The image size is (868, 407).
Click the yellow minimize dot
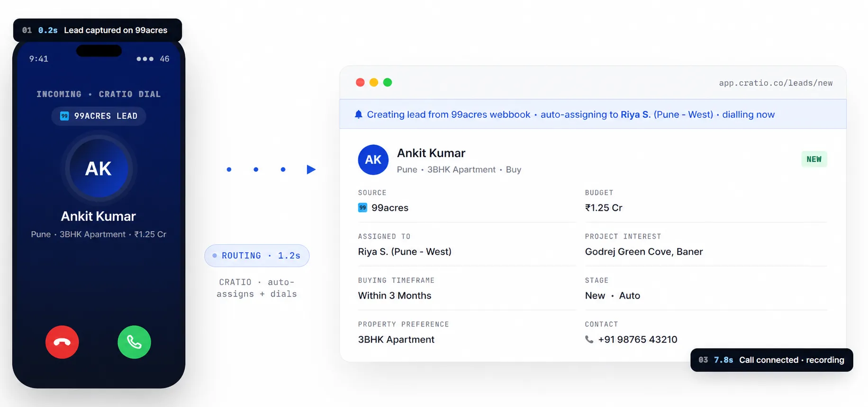(x=374, y=83)
